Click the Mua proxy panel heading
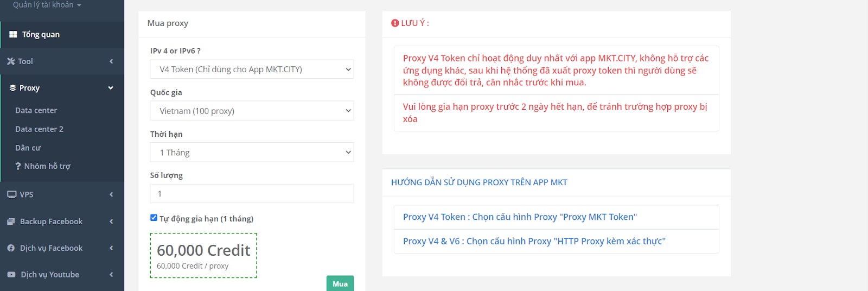Image resolution: width=868 pixels, height=291 pixels. click(168, 23)
